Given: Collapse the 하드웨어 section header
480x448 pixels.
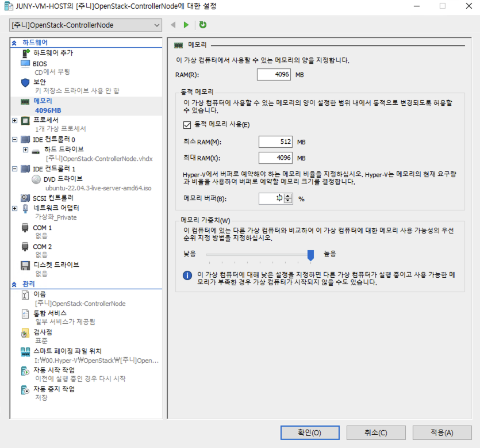Looking at the screenshot, I should click(14, 43).
